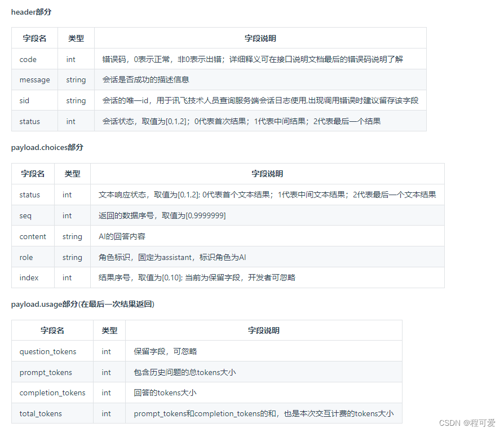Click description starting with 结果序号
Screen dimensions: 504x432
point(197,277)
